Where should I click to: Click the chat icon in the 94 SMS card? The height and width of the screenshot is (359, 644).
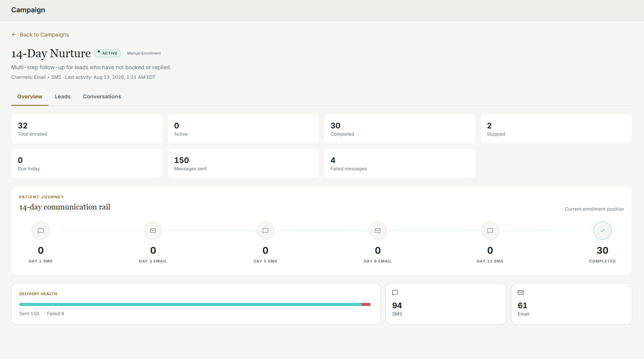tap(395, 293)
